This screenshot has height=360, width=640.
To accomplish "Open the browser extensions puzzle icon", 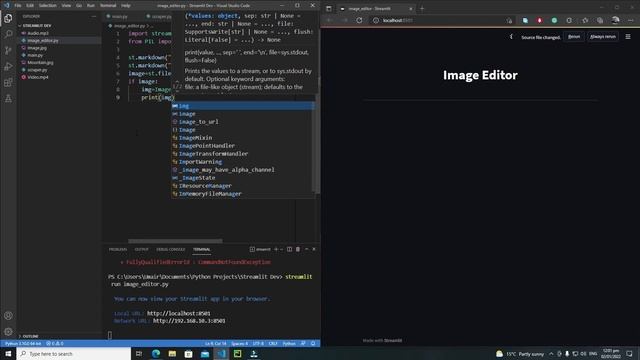I will [569, 20].
